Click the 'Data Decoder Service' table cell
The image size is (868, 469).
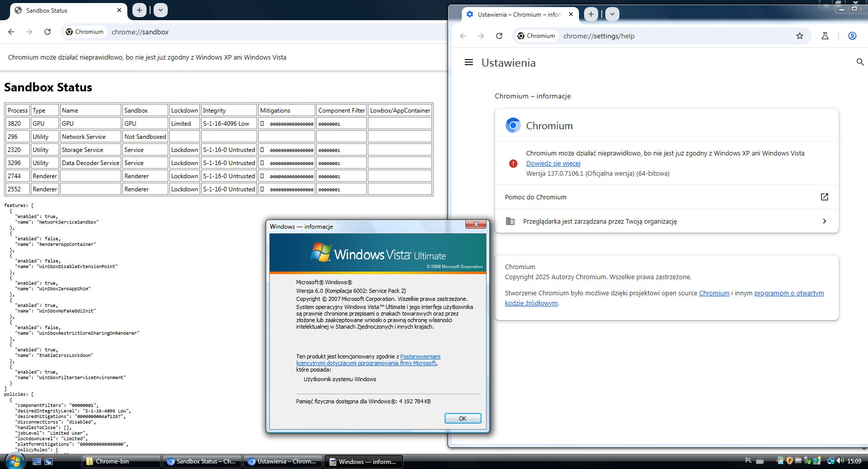point(91,163)
